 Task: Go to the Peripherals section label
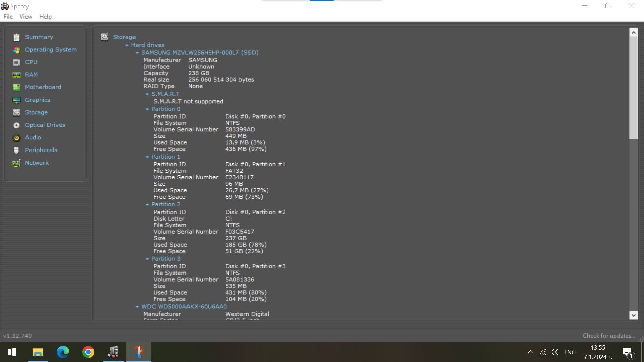pos(41,150)
